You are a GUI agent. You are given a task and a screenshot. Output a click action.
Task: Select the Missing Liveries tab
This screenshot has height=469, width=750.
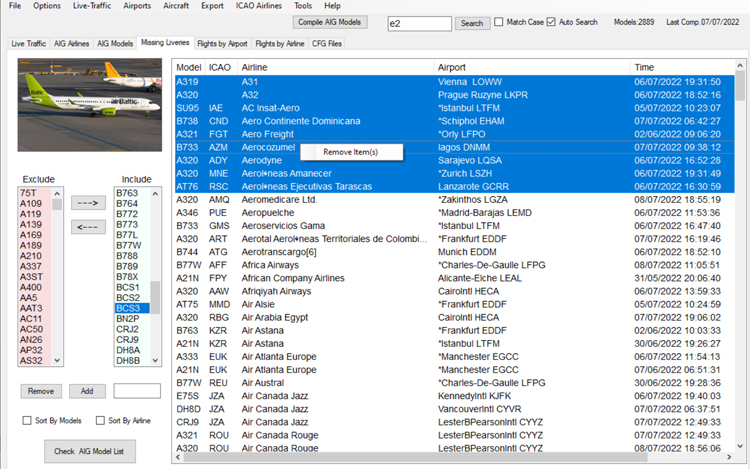point(165,43)
